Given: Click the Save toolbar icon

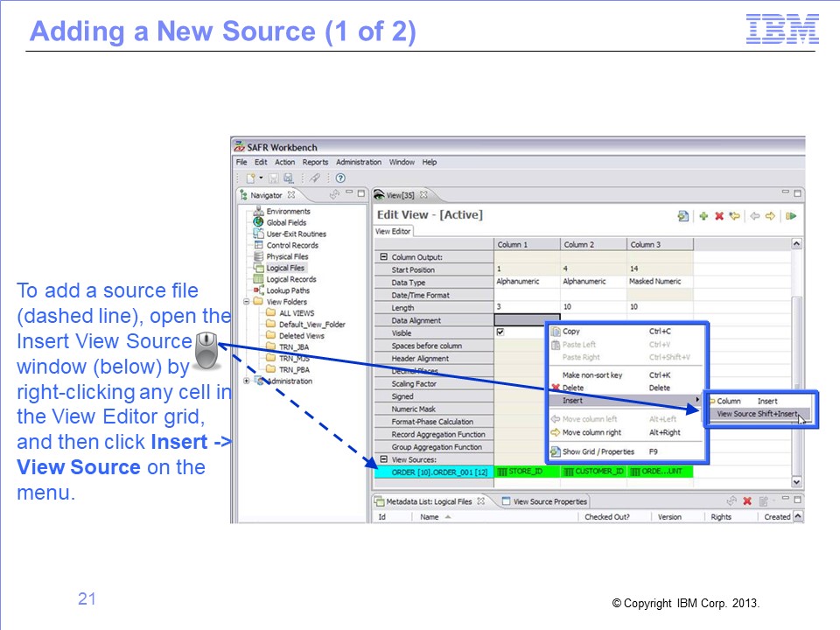Looking at the screenshot, I should (273, 178).
